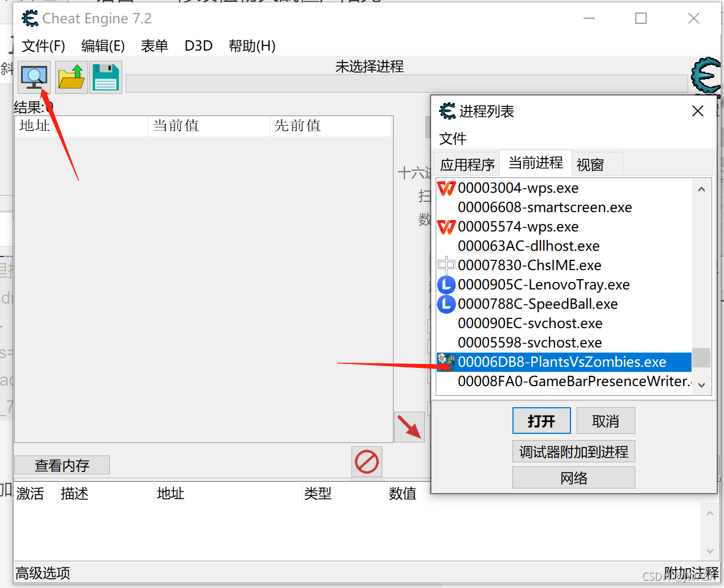The height and width of the screenshot is (588, 724).
Task: Close the 进程列表 dialog
Action: point(698,111)
